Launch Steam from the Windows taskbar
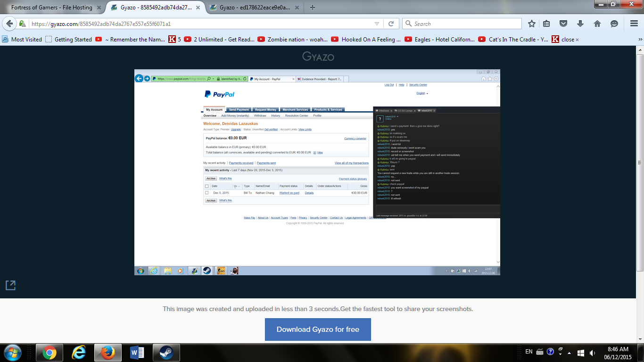The height and width of the screenshot is (362, 644). [x=165, y=352]
